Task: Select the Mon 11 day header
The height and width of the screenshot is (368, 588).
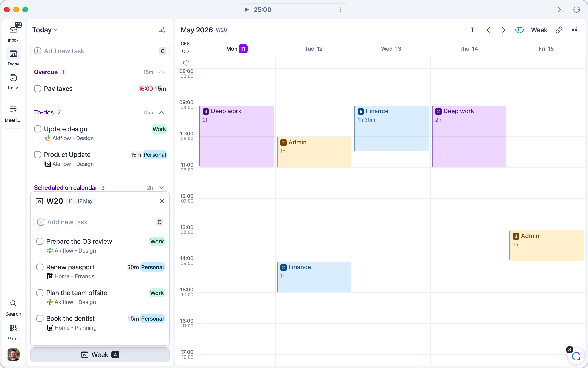Action: pyautogui.click(x=237, y=49)
